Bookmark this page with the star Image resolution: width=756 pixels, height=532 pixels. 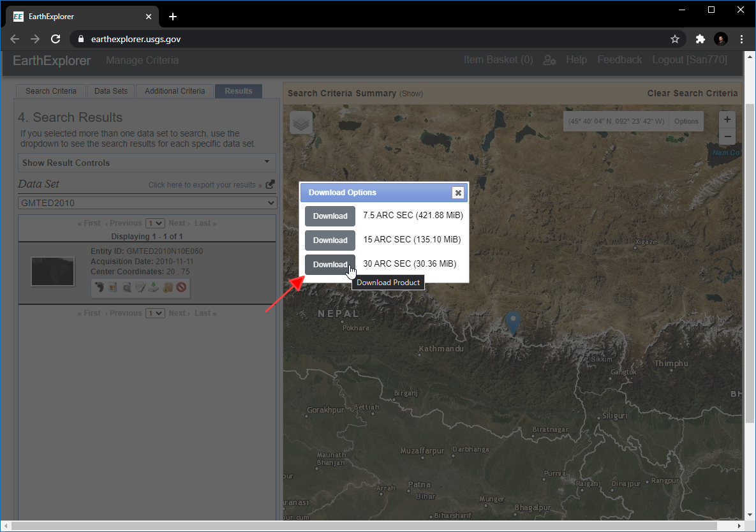coord(674,39)
